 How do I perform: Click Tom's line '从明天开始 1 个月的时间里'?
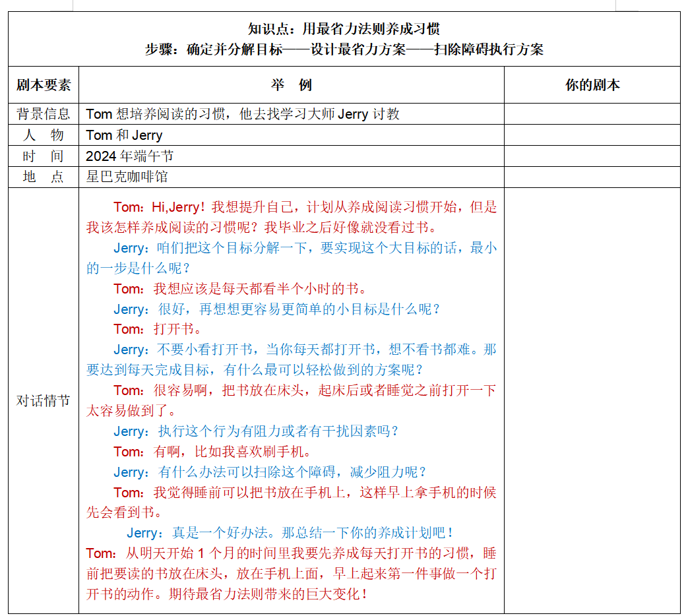pyautogui.click(x=292, y=553)
